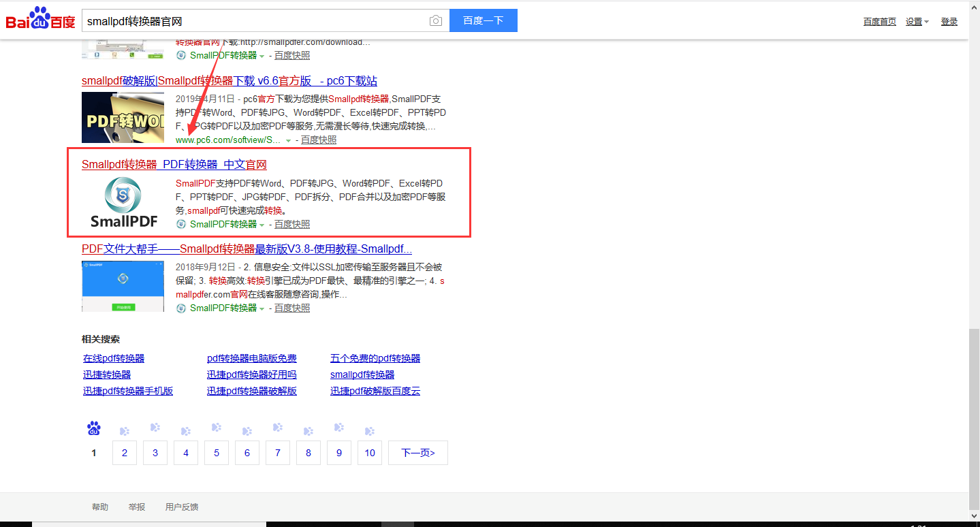Viewport: 980px width, 527px height.
Task: Click the blue software screenshot thumbnail
Action: coord(123,286)
